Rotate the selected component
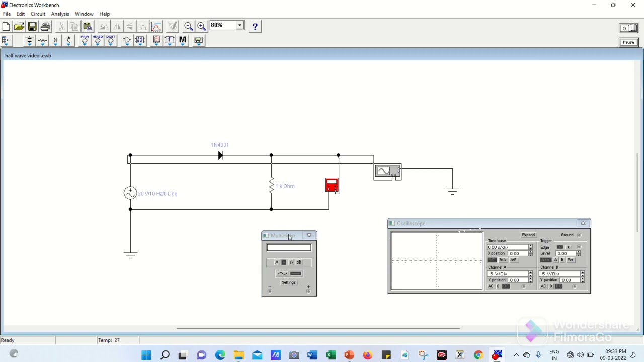 pos(104,26)
